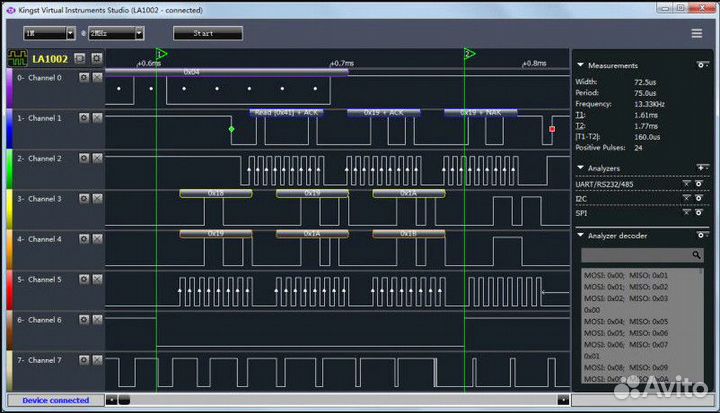
Task: Open the hamburger options menu
Action: pos(696,33)
